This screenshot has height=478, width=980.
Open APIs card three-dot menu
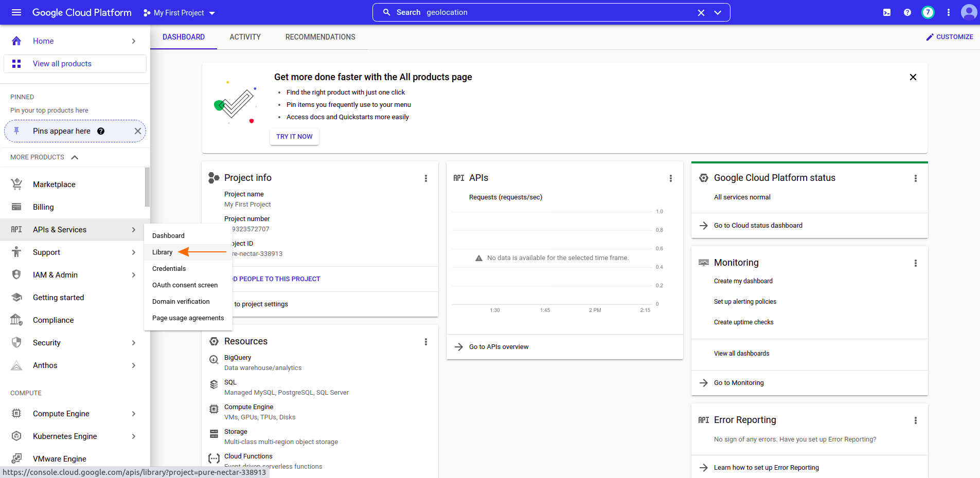point(671,178)
